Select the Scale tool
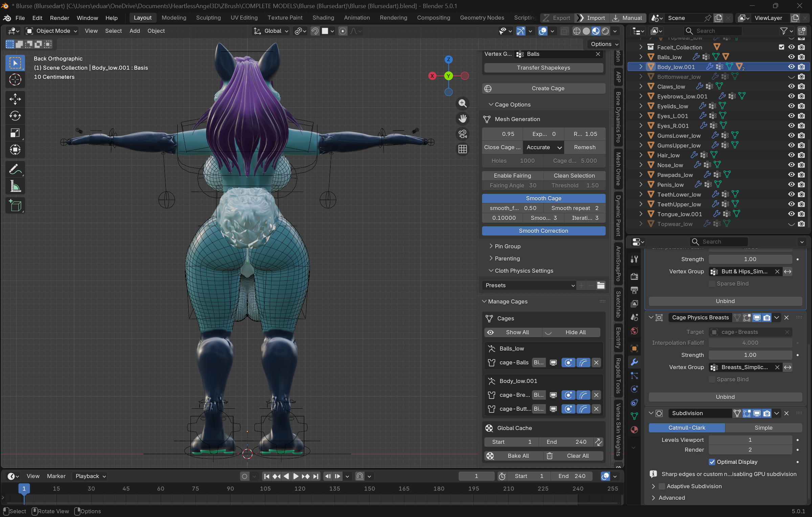Screen dimensions: 812x517 (15, 133)
